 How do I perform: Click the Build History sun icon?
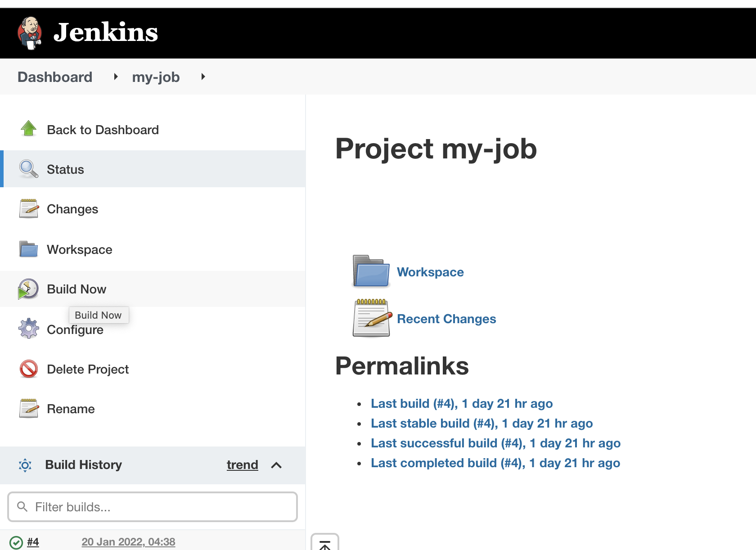pyautogui.click(x=25, y=465)
